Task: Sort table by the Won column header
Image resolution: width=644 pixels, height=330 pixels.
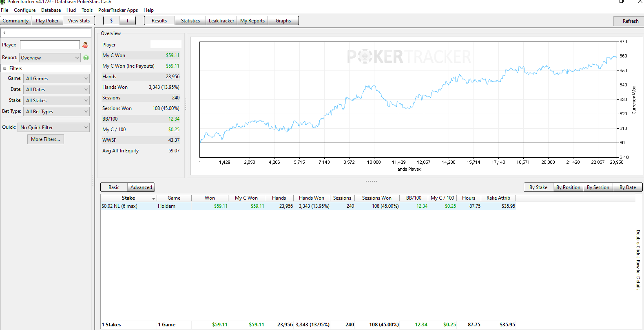Action: point(210,198)
